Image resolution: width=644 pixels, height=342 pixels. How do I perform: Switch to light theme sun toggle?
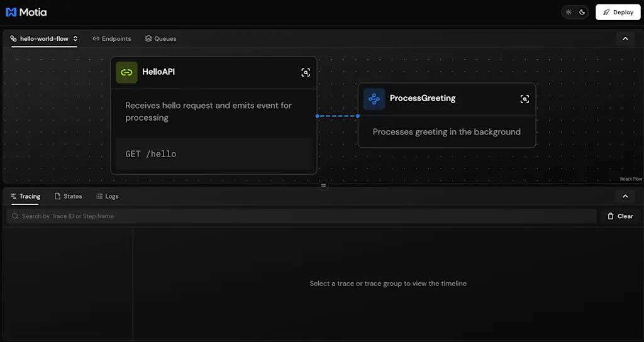tap(569, 13)
